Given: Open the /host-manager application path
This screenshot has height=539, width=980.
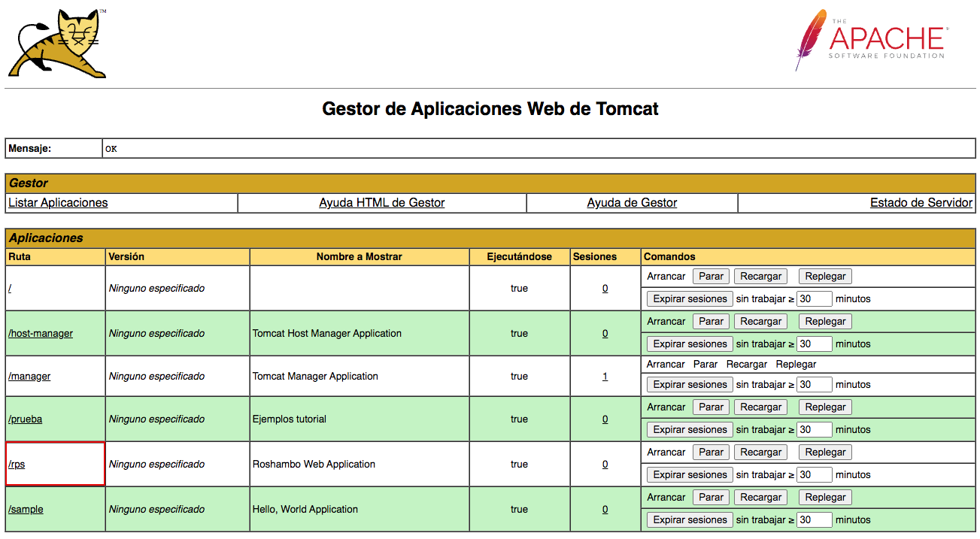Looking at the screenshot, I should [41, 334].
